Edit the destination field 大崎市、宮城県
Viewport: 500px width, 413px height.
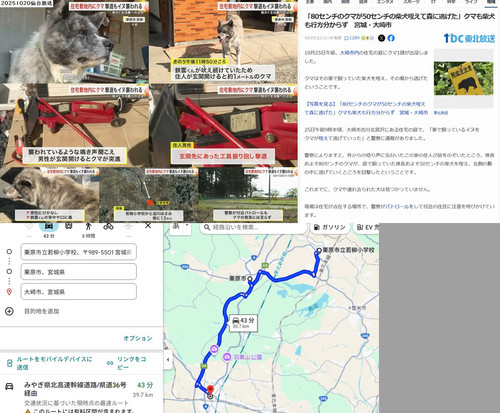pyautogui.click(x=79, y=292)
